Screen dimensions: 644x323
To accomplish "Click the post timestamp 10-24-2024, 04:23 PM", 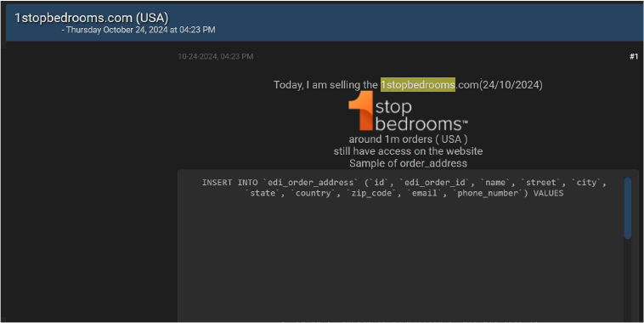I will click(x=216, y=57).
